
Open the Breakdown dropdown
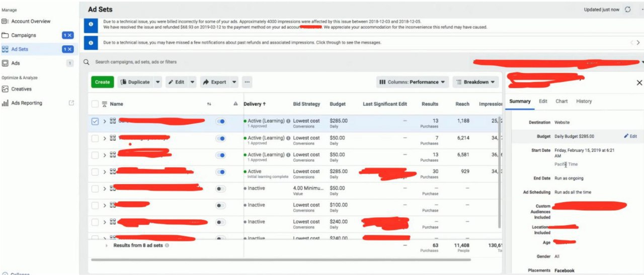[475, 82]
